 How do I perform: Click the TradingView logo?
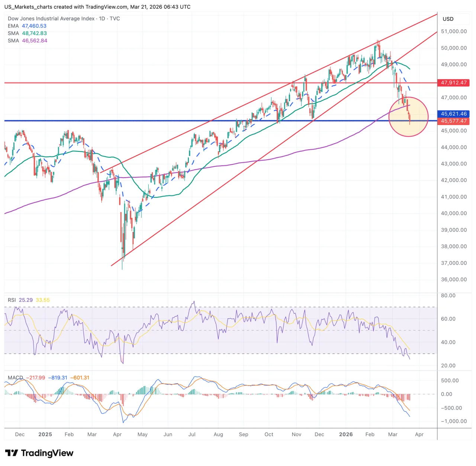39,453
